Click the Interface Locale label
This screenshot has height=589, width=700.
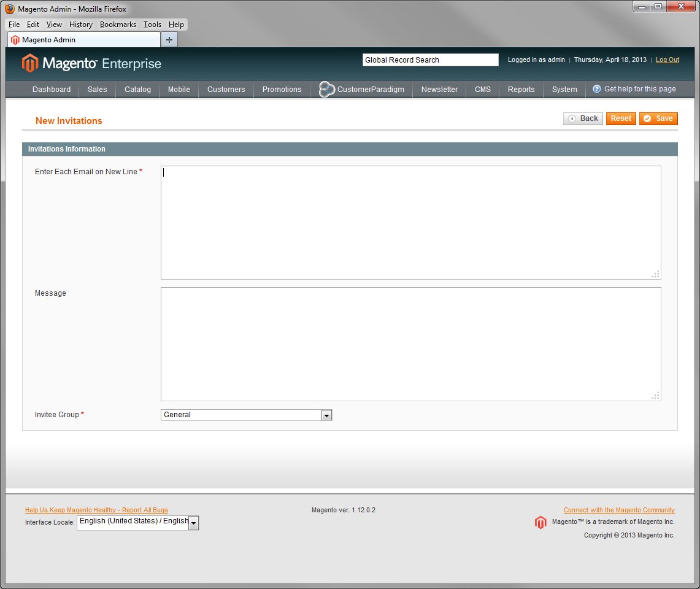coord(50,523)
